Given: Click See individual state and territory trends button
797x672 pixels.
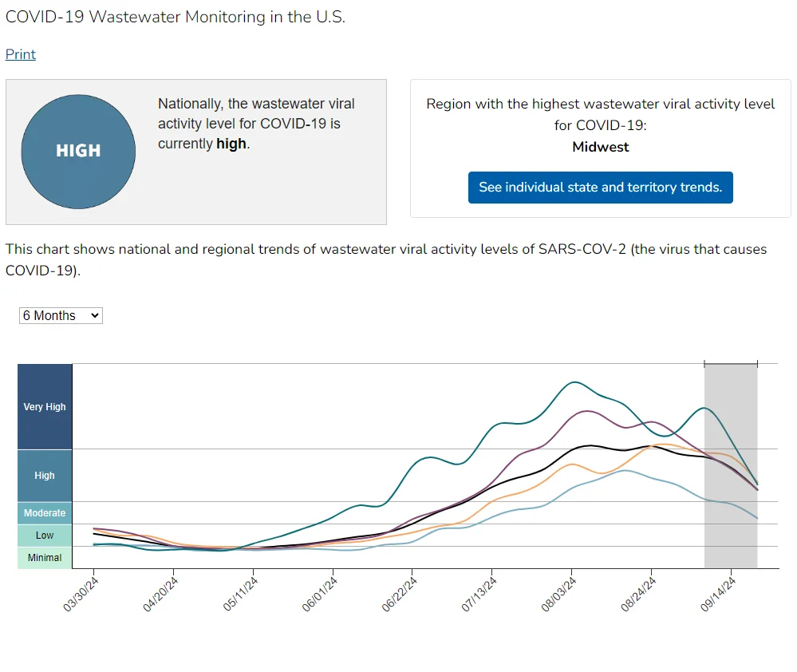Looking at the screenshot, I should pyautogui.click(x=600, y=188).
